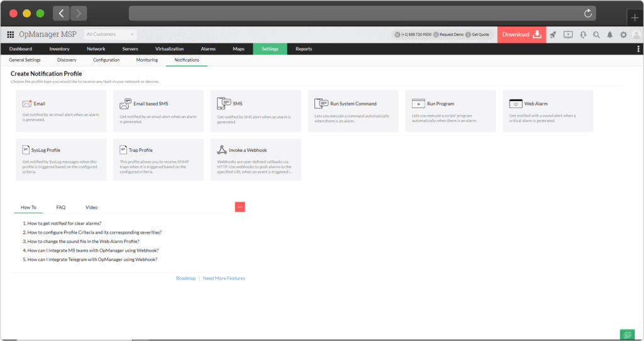Click the Run Program icon
644x341 pixels.
pyautogui.click(x=418, y=104)
